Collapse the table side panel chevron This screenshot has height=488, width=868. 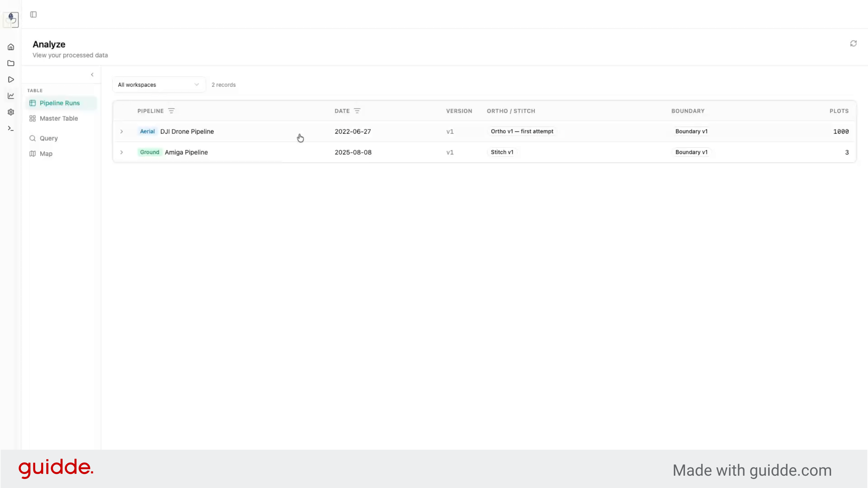click(92, 74)
